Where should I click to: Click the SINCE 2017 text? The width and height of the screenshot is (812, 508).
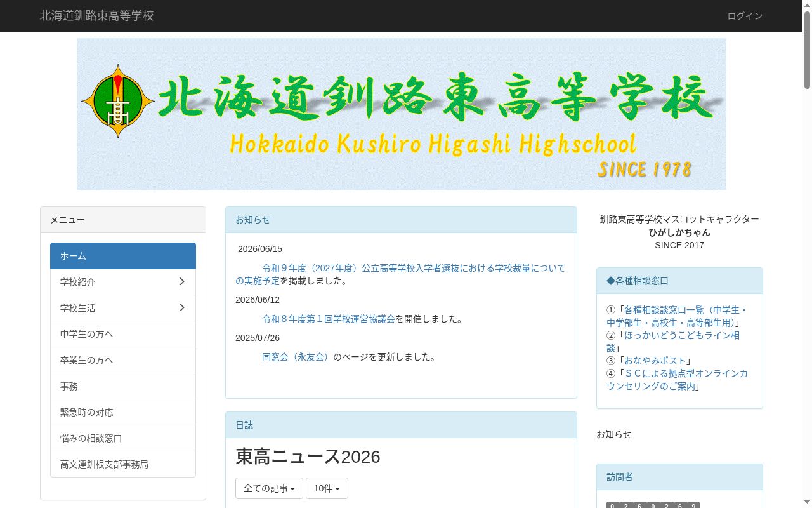point(679,245)
